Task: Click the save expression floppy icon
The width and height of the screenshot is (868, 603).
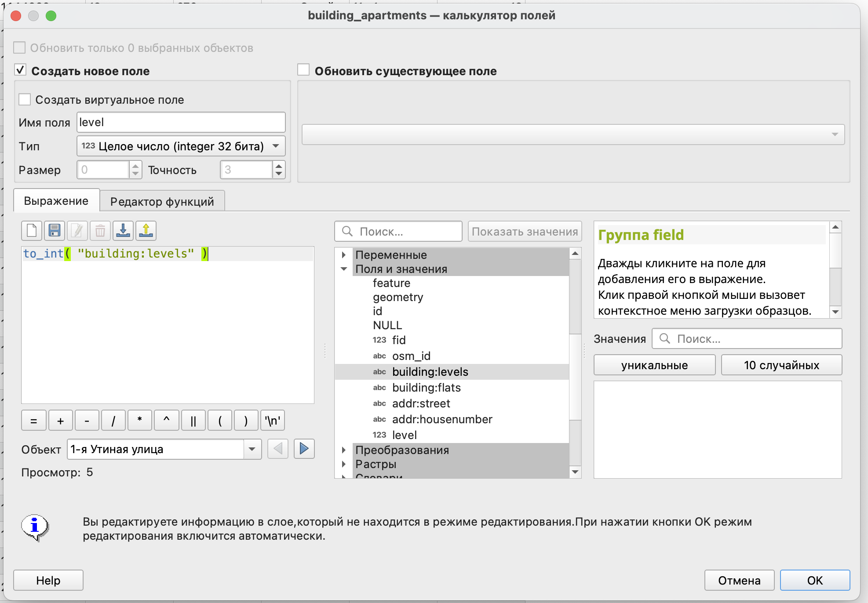Action: click(55, 231)
